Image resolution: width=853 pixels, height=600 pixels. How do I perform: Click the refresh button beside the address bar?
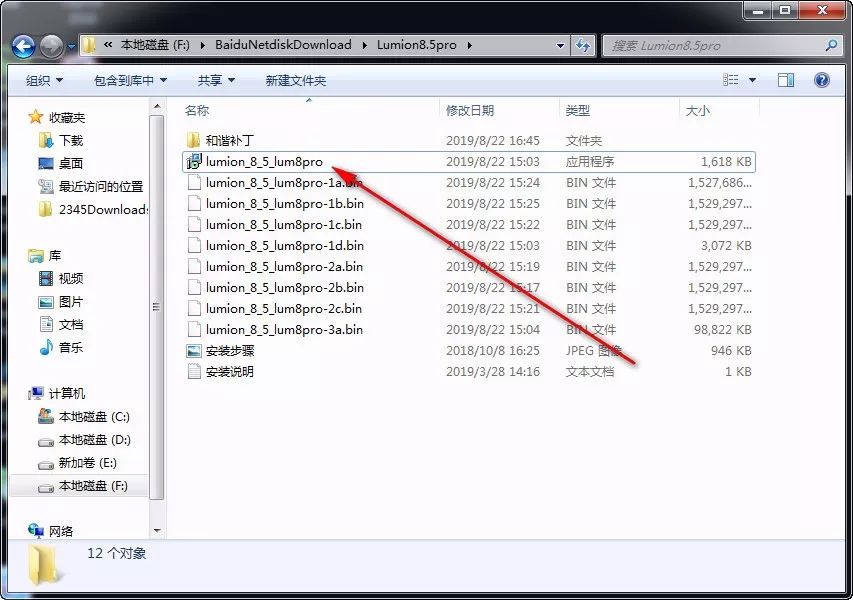tap(583, 46)
